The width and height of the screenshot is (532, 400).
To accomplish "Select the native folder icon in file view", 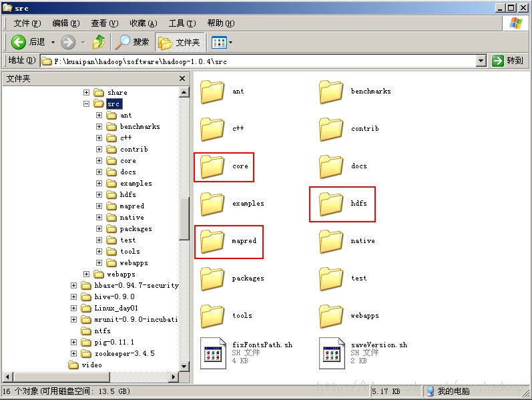I will [331, 241].
